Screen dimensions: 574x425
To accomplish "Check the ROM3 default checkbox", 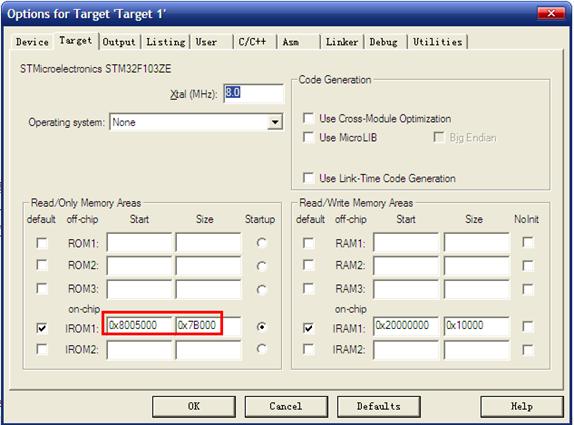I will (42, 289).
